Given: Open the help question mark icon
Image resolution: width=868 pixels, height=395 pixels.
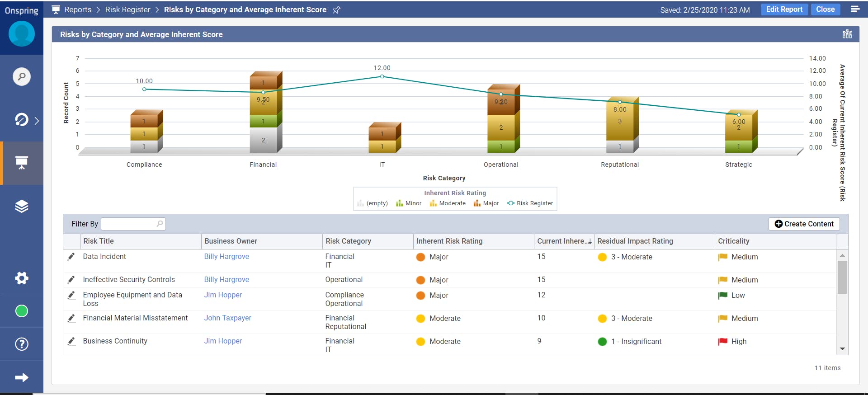Looking at the screenshot, I should tap(22, 344).
